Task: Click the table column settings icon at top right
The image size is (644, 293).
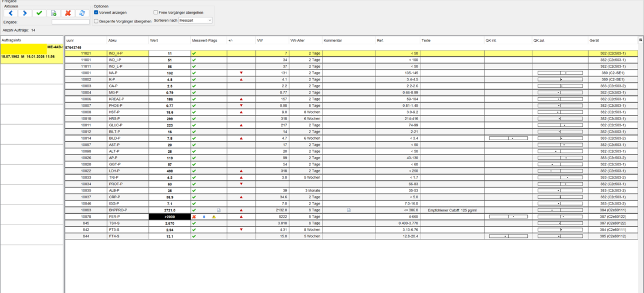Action: coord(641,40)
